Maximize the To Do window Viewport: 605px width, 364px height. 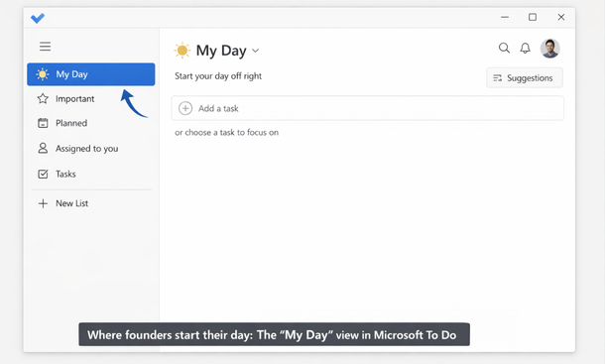533,17
